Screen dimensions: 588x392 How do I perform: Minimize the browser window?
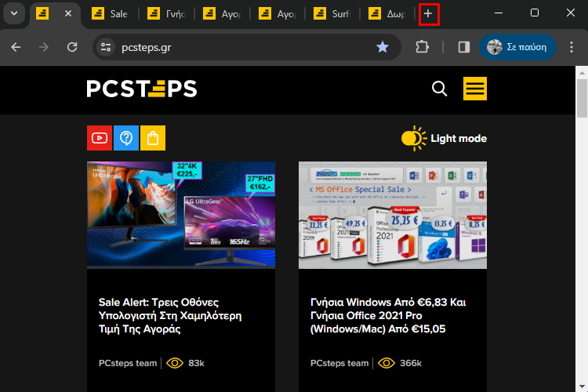[x=499, y=13]
